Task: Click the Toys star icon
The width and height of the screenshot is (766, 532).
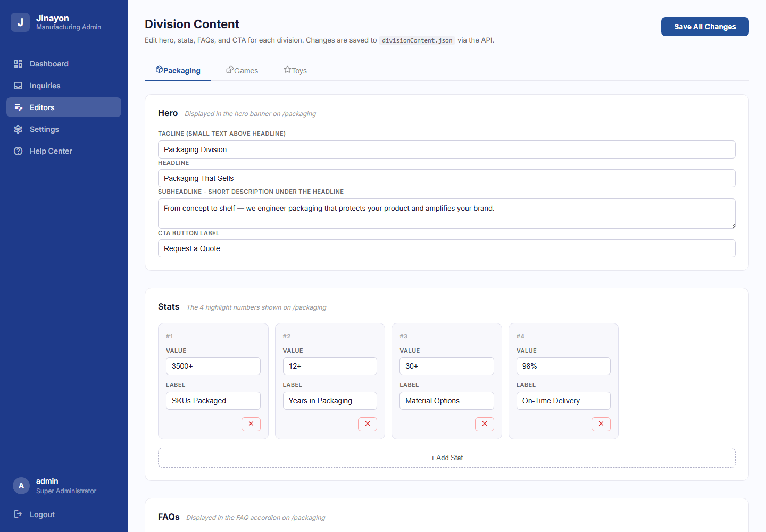Action: click(287, 70)
